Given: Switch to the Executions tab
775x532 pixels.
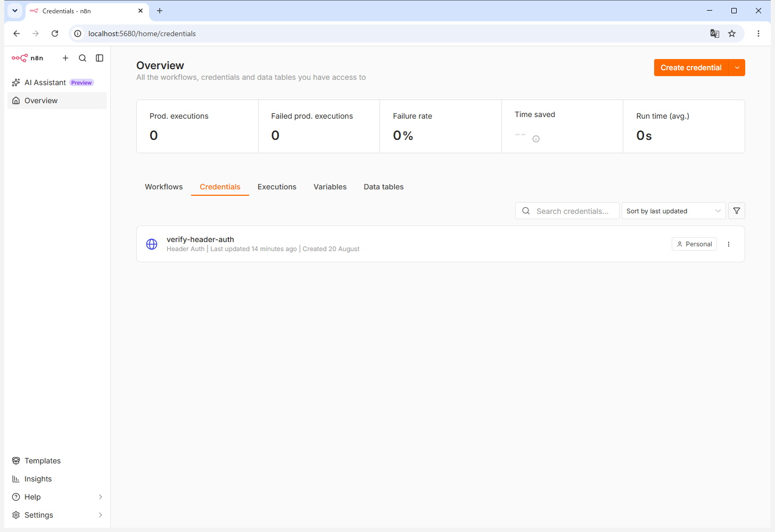Looking at the screenshot, I should point(277,187).
